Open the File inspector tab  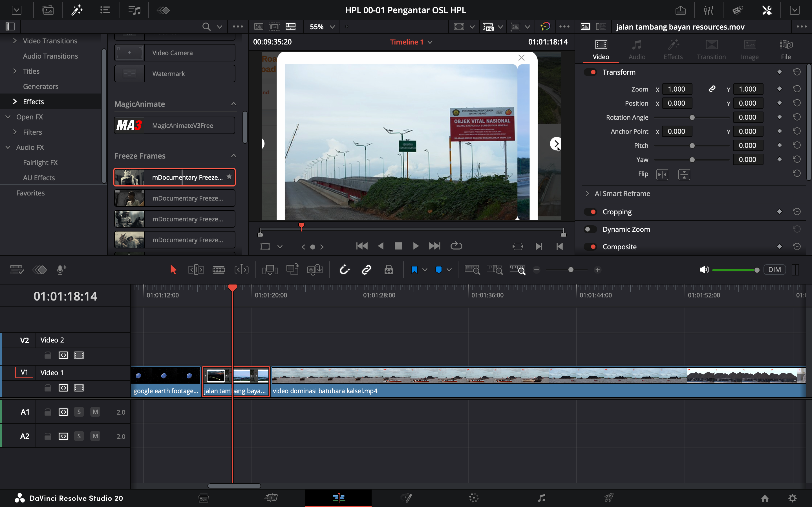785,50
